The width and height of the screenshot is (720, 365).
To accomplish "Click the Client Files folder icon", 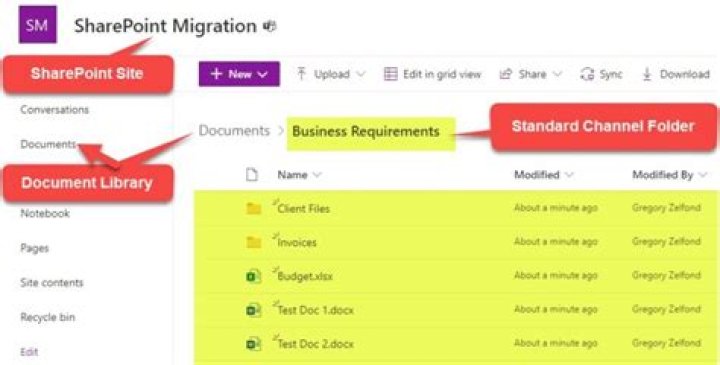I will click(253, 208).
